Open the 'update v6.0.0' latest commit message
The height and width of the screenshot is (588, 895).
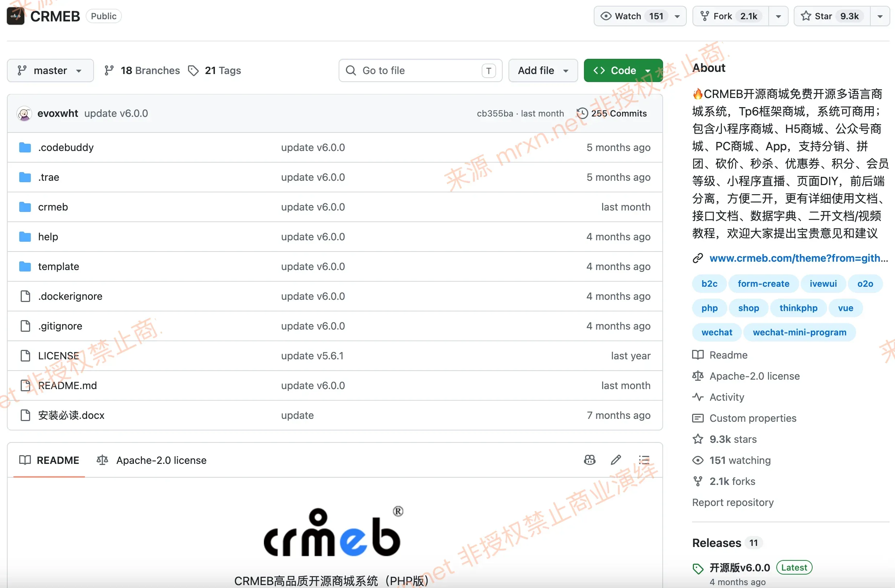coord(116,113)
